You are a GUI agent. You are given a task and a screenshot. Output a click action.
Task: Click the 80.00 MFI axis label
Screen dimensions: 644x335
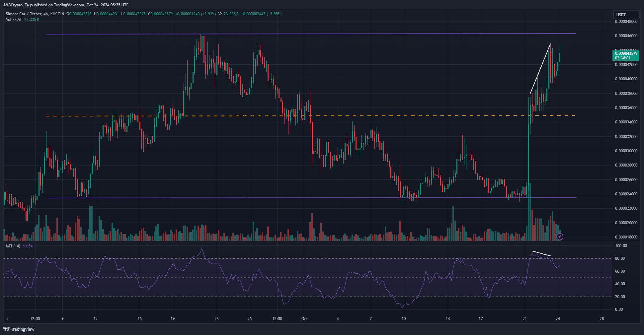tap(620, 258)
